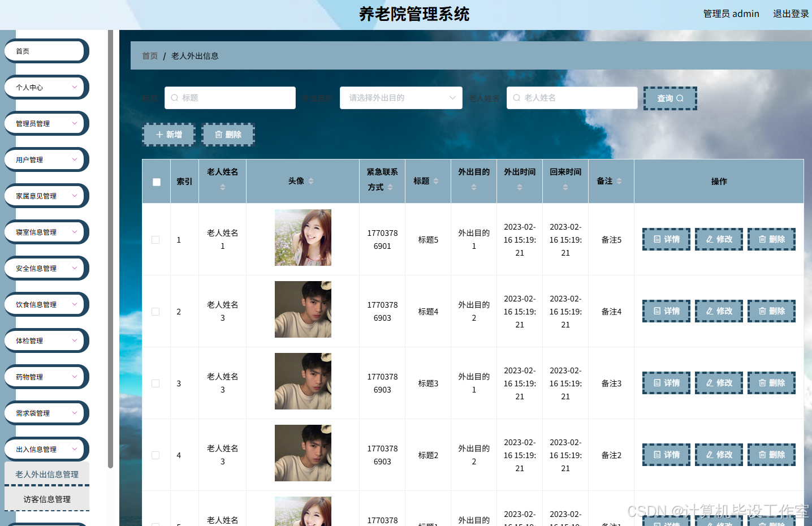Focus the 老人姓名 search input field
This screenshot has width=812, height=526.
(x=572, y=98)
